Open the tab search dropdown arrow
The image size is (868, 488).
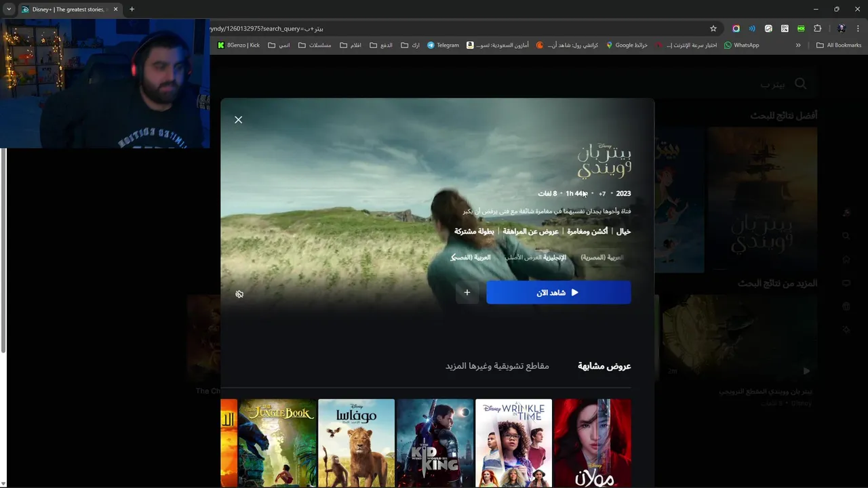(x=9, y=9)
